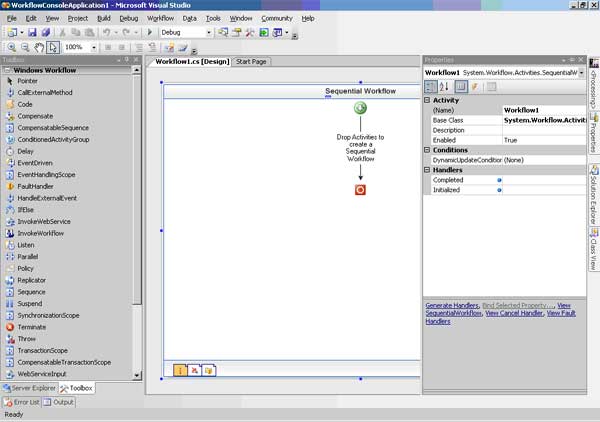Click the red workflow end icon

tap(360, 189)
